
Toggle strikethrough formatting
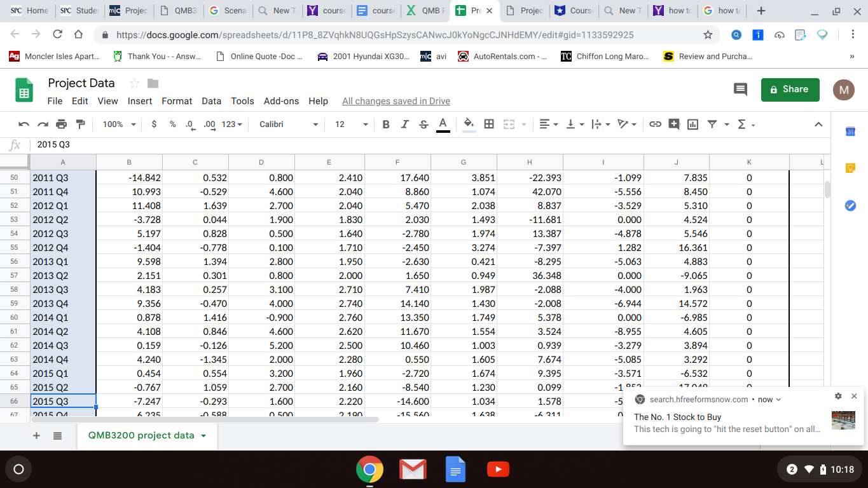pyautogui.click(x=424, y=125)
